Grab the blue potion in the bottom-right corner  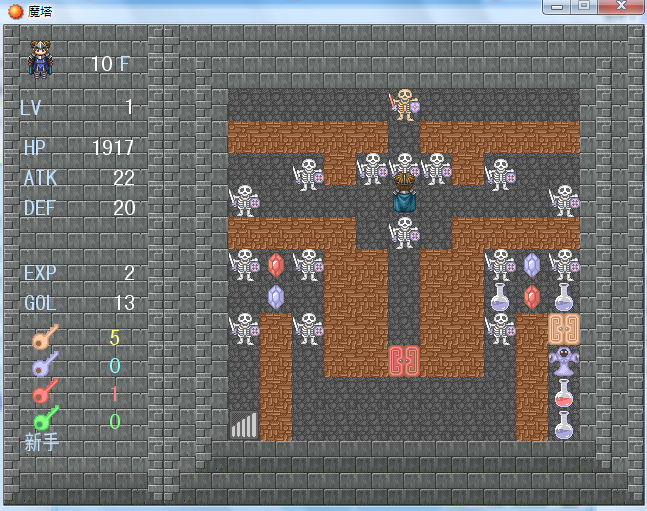pos(564,425)
